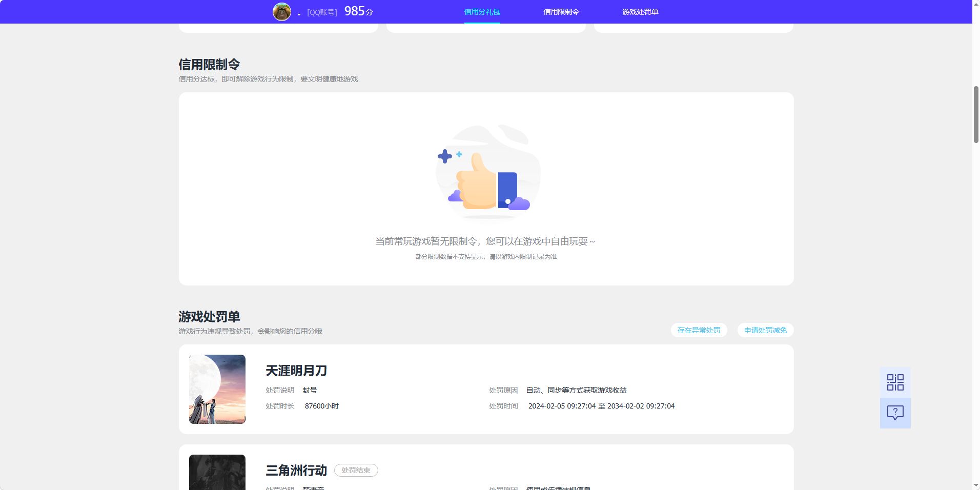Click the 信用限制令 section heading
Viewport: 980px width, 490px height.
[x=209, y=65]
